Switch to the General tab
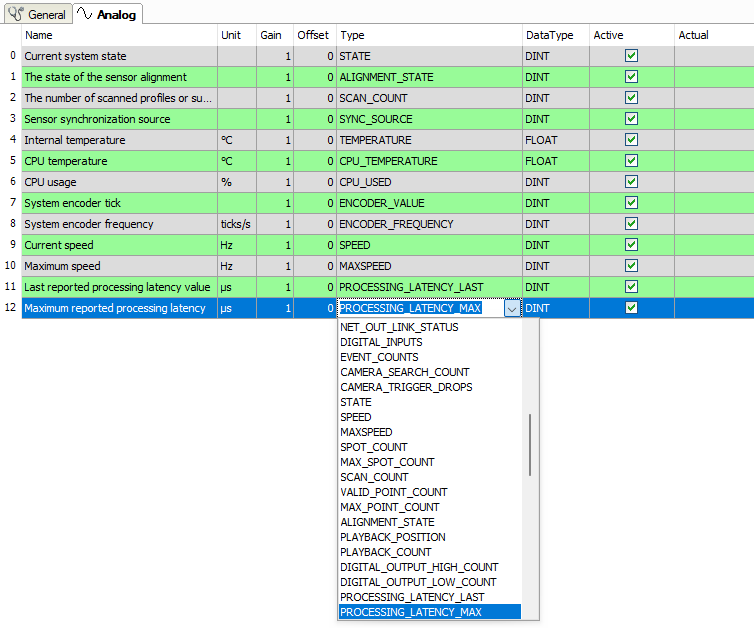Image resolution: width=754 pixels, height=628 pixels. point(39,14)
